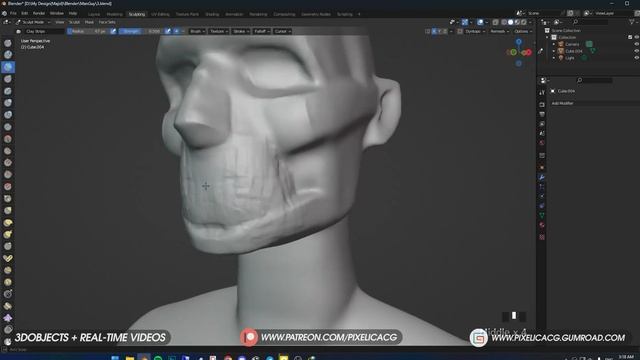Screen dimensions: 640x360
Task: Switch to rendered viewport shading
Action: (524, 22)
